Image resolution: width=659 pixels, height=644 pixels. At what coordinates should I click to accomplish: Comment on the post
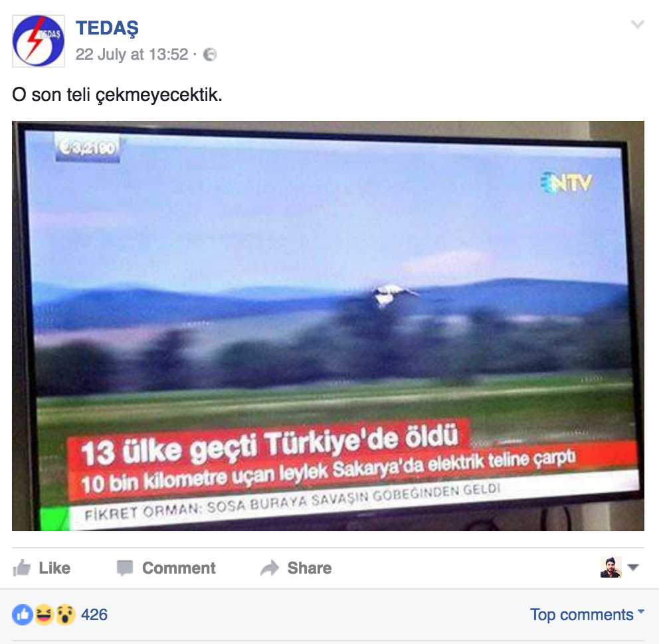click(x=166, y=568)
